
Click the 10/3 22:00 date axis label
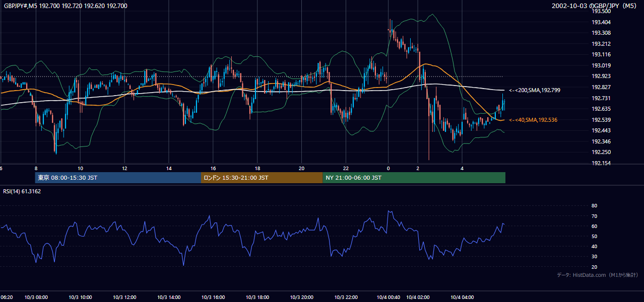coord(346,297)
